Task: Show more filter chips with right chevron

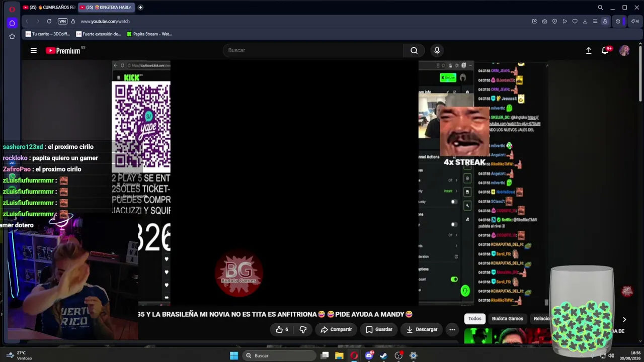Action: point(624,319)
